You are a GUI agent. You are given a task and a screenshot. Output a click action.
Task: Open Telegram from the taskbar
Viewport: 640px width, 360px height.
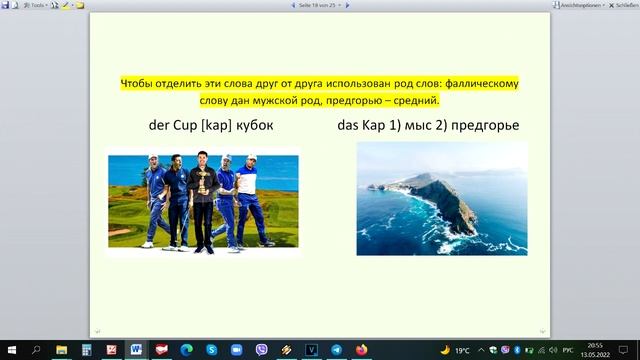point(336,350)
